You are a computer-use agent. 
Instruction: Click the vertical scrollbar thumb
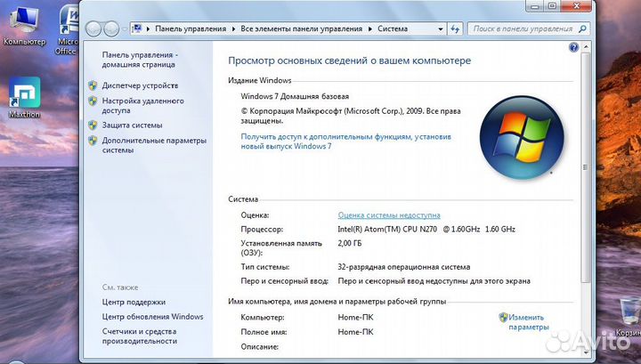tap(586, 167)
